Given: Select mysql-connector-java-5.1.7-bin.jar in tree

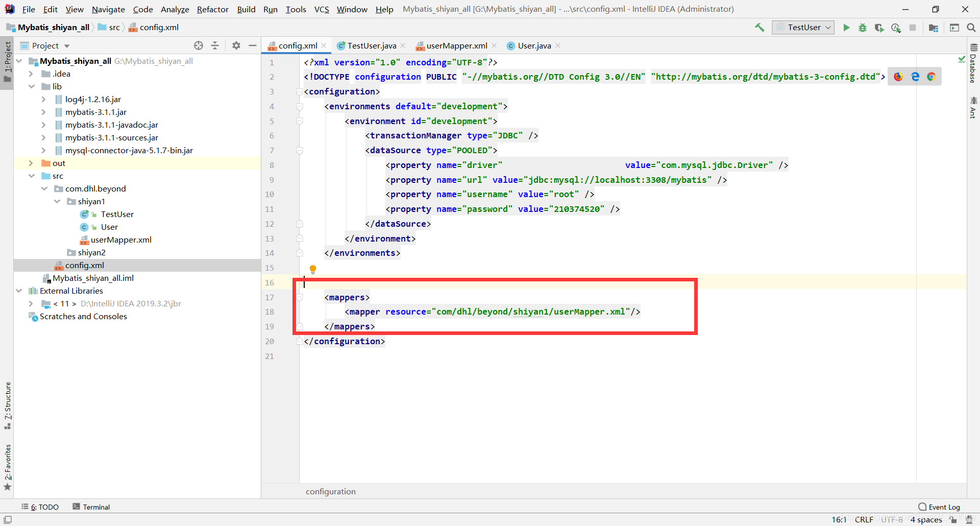Looking at the screenshot, I should coord(129,151).
